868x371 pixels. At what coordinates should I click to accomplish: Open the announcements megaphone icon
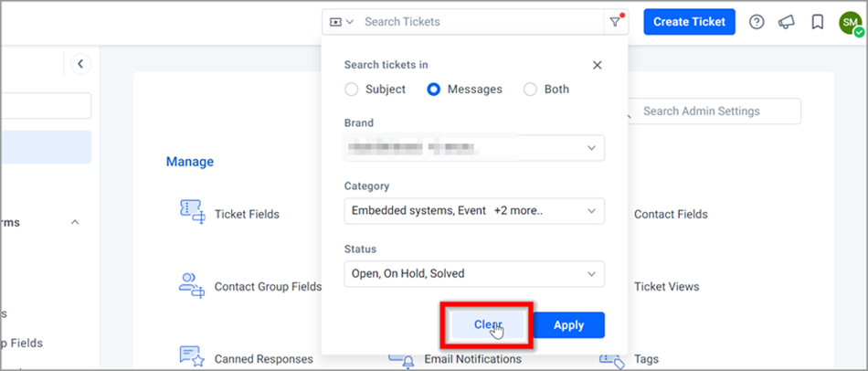[x=787, y=22]
